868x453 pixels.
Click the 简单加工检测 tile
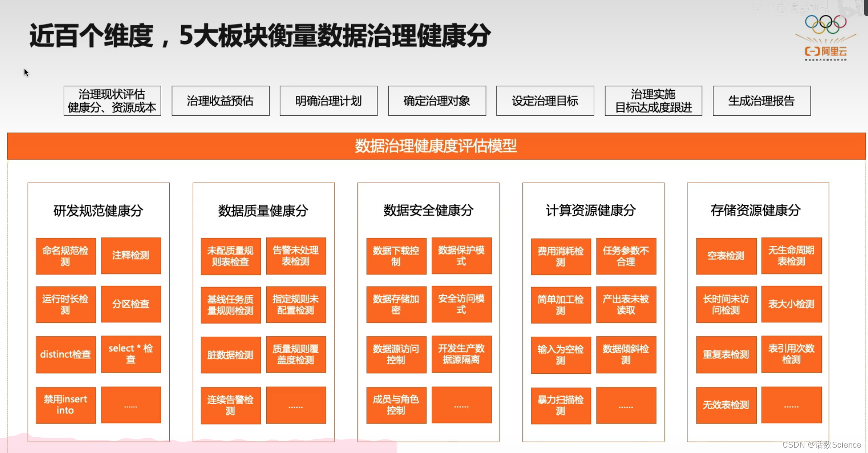[561, 305]
